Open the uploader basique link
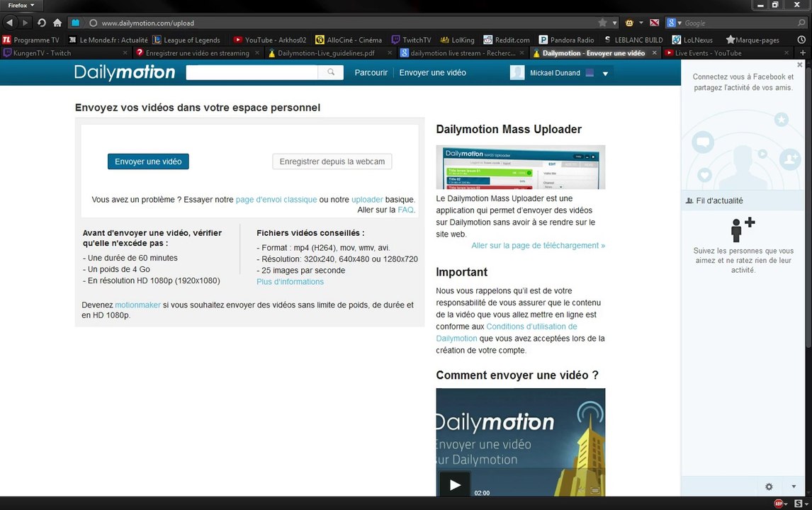 click(x=367, y=199)
